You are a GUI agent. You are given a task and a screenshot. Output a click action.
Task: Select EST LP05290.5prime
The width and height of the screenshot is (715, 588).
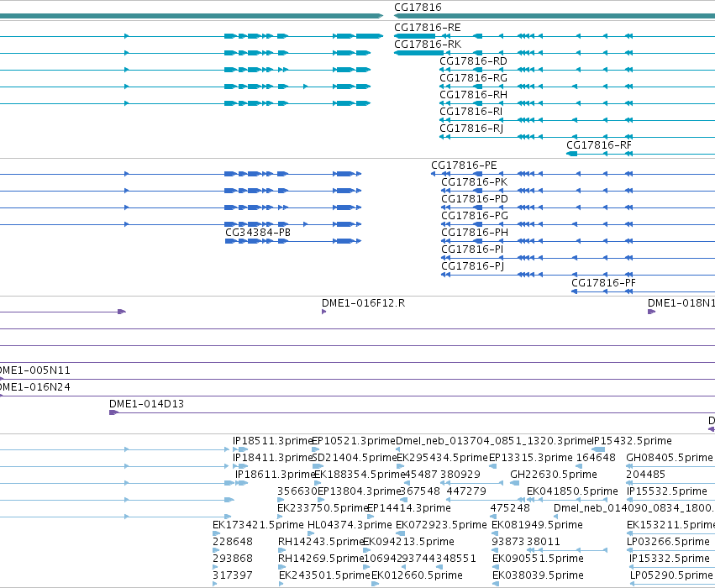click(671, 576)
